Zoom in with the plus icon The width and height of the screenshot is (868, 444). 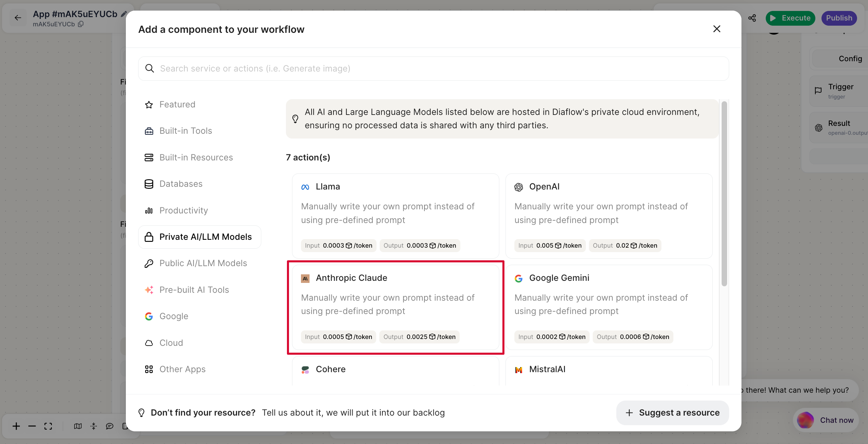pos(16,426)
